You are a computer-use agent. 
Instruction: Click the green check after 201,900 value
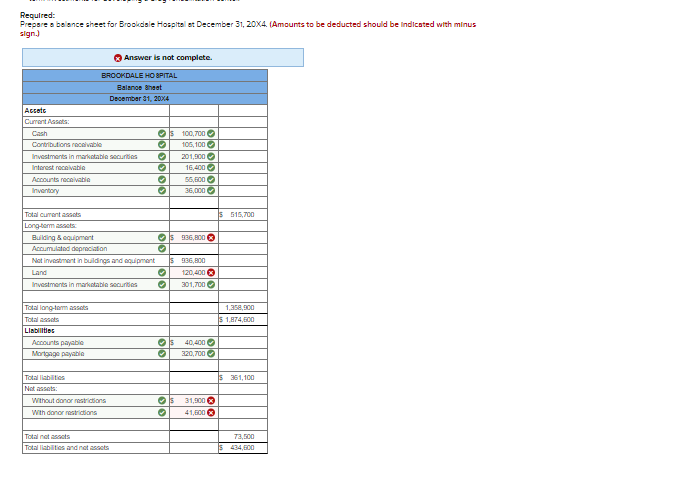point(211,156)
